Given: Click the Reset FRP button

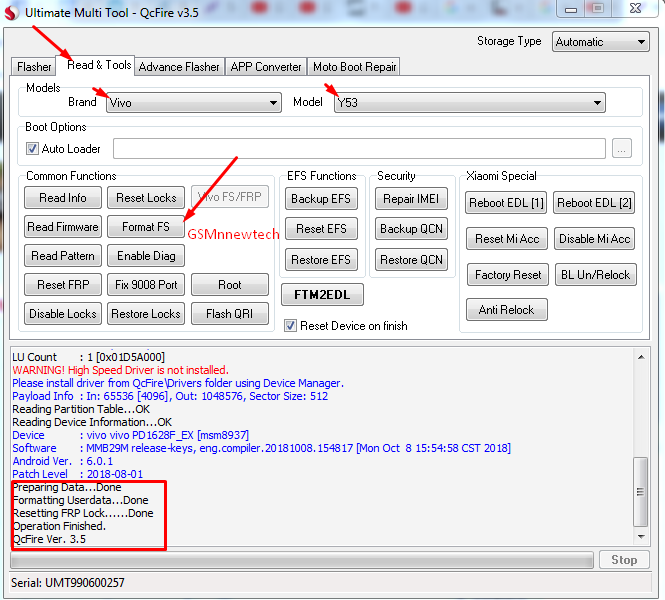Looking at the screenshot, I should (x=63, y=285).
